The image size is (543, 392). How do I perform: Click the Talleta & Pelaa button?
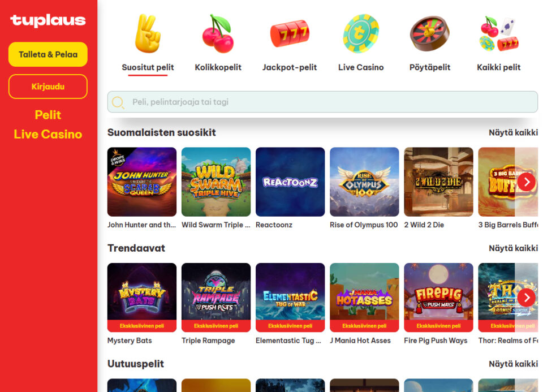coord(48,54)
